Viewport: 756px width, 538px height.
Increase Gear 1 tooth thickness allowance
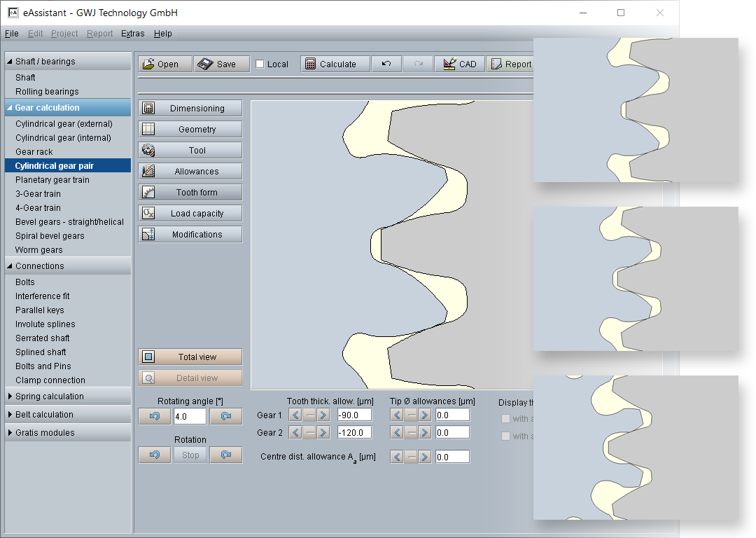tap(323, 415)
